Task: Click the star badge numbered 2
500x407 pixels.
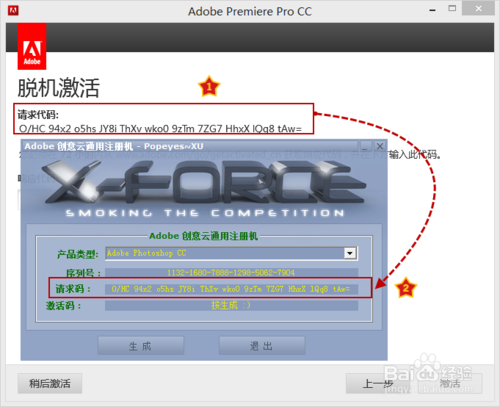Action: (x=406, y=287)
